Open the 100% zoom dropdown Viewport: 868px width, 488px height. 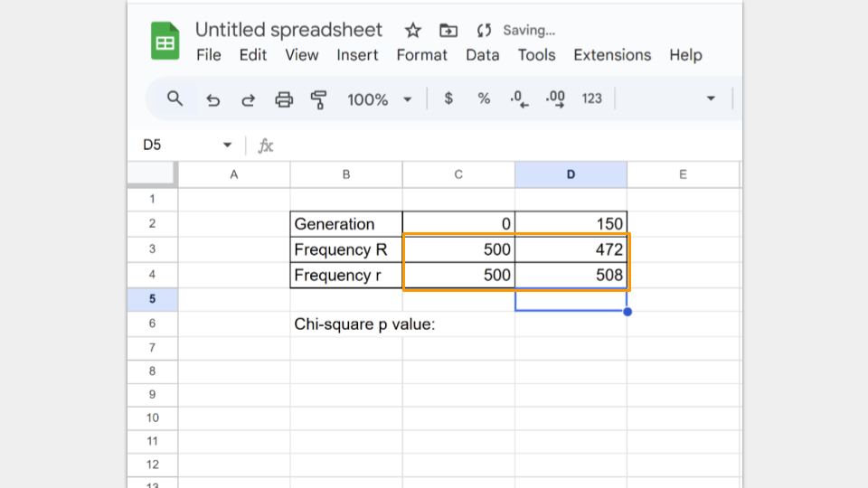pos(379,99)
